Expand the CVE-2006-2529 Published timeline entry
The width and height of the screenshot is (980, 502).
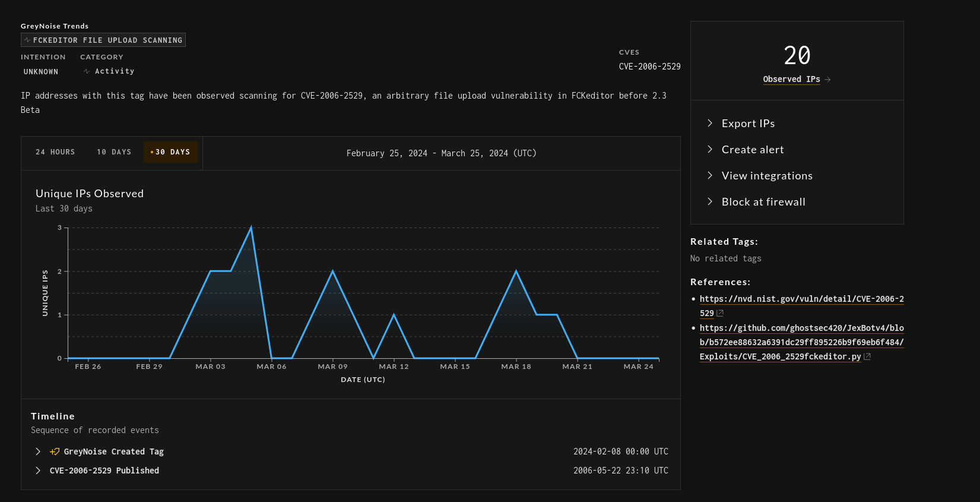tap(38, 471)
